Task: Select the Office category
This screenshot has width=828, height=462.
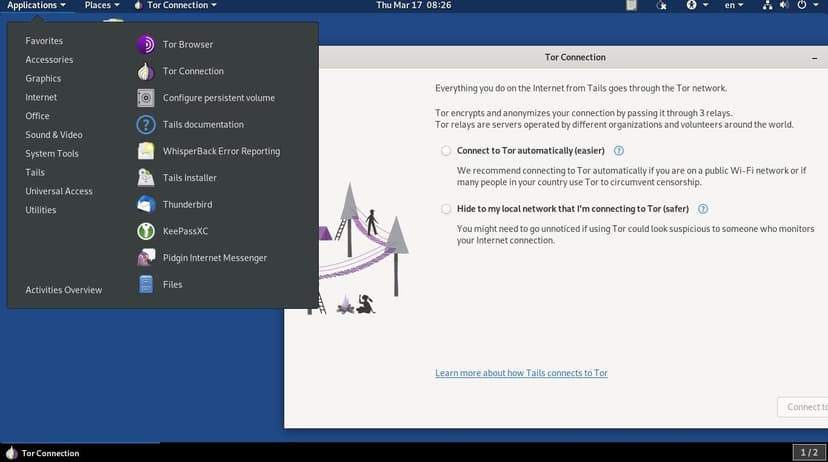Action: click(x=37, y=116)
